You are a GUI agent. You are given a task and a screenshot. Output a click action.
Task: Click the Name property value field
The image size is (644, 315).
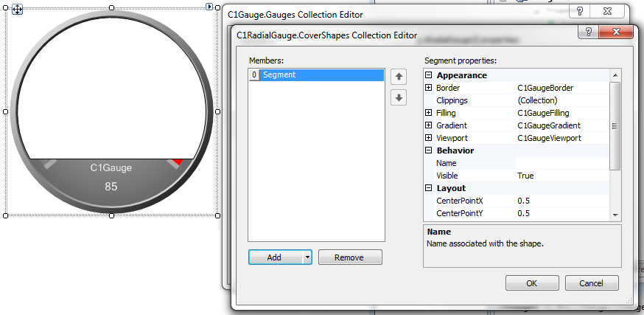click(x=561, y=163)
